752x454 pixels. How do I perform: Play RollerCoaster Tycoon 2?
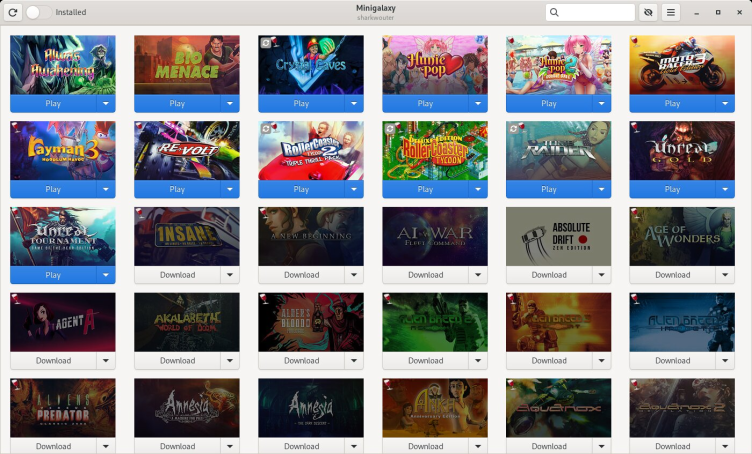point(301,189)
